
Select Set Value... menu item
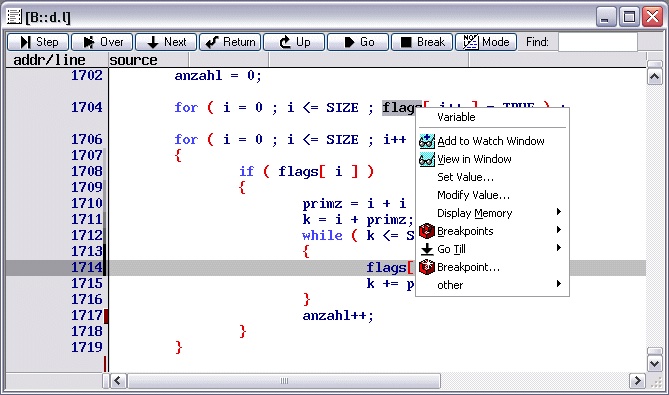coord(492,177)
